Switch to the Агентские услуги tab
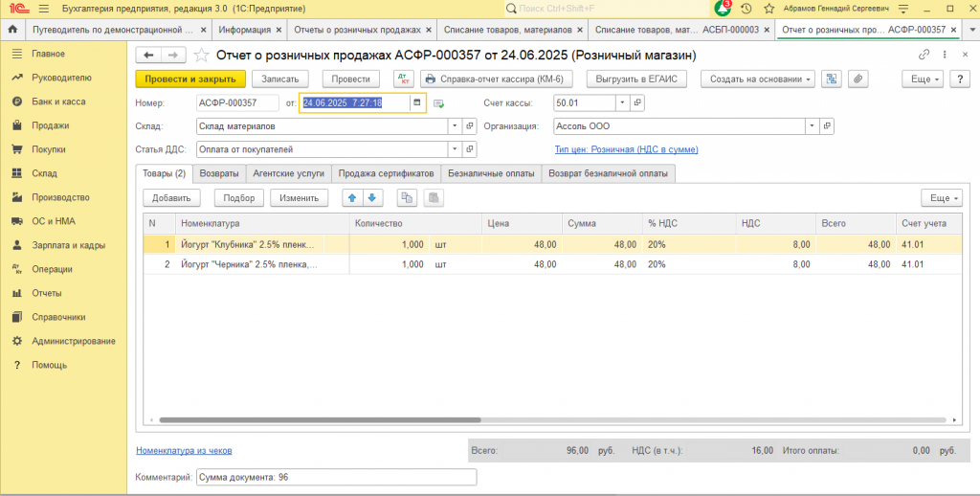Viewport: 980px width, 496px height. tap(288, 174)
